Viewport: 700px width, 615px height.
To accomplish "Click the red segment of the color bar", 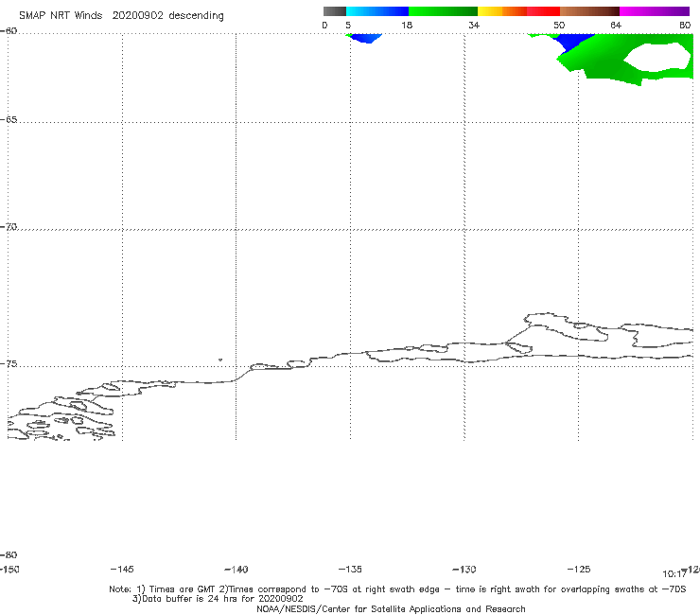I will click(543, 11).
